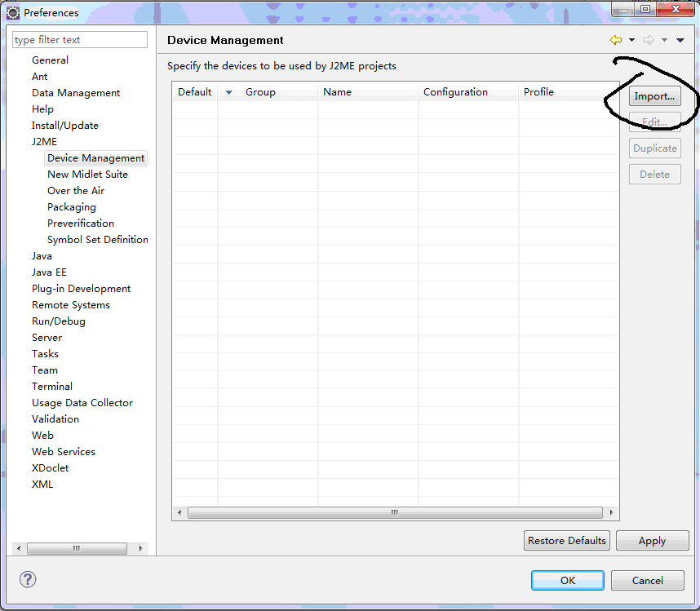This screenshot has height=611, width=700.
Task: Select XML in the preferences tree
Action: coord(42,485)
